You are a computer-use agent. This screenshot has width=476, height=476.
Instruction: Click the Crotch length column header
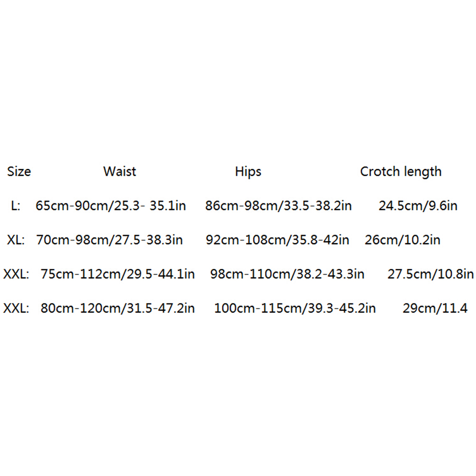400,171
